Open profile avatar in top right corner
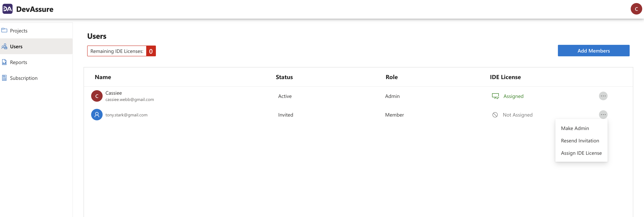This screenshot has width=644, height=217. tap(636, 9)
